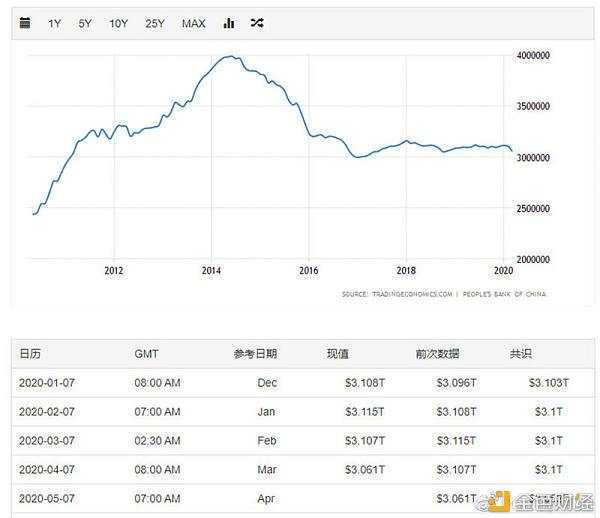
Task: Click the 共识 column header
Action: point(520,353)
